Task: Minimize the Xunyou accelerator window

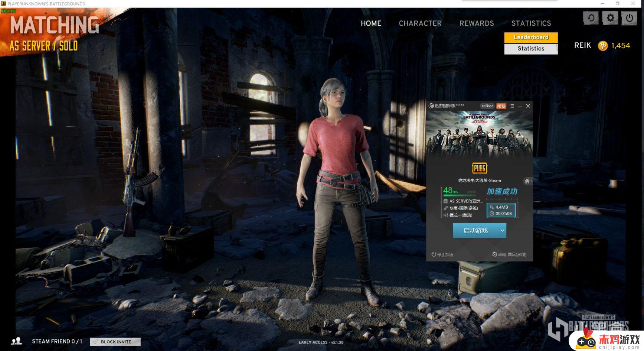Action: (520, 106)
